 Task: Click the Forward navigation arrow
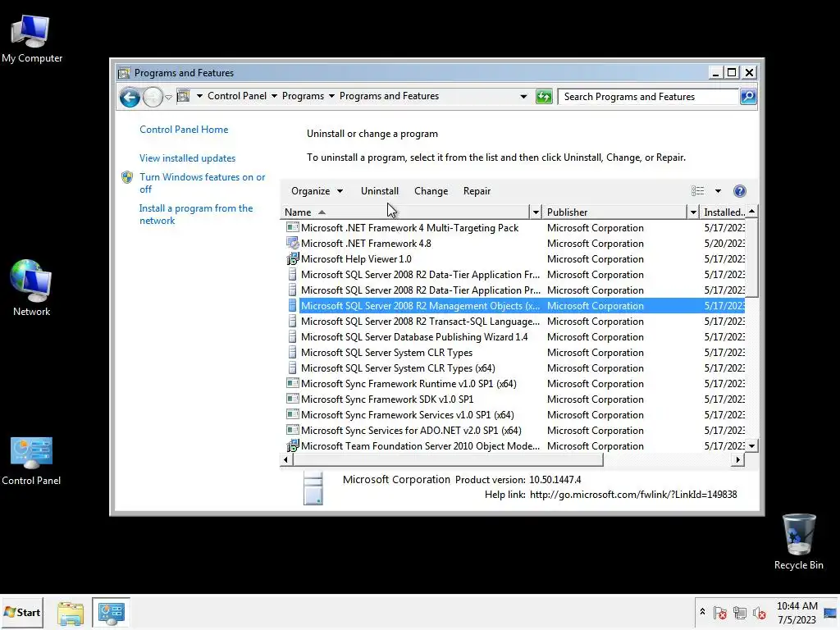pos(153,97)
